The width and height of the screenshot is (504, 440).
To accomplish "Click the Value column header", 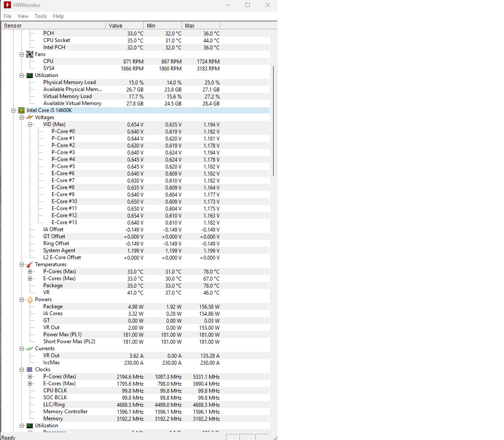I will coord(125,25).
